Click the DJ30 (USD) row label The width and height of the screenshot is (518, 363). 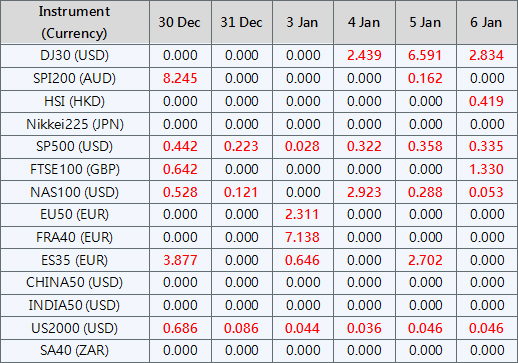tap(75, 55)
